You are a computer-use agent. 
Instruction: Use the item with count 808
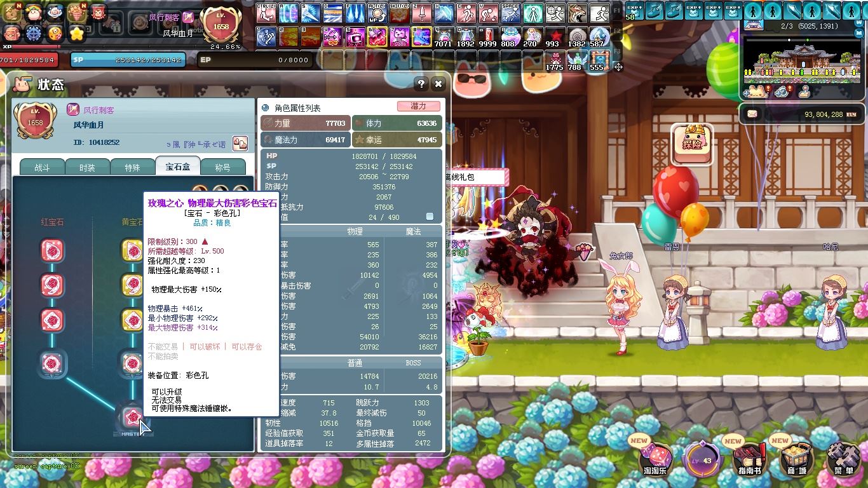click(x=510, y=37)
